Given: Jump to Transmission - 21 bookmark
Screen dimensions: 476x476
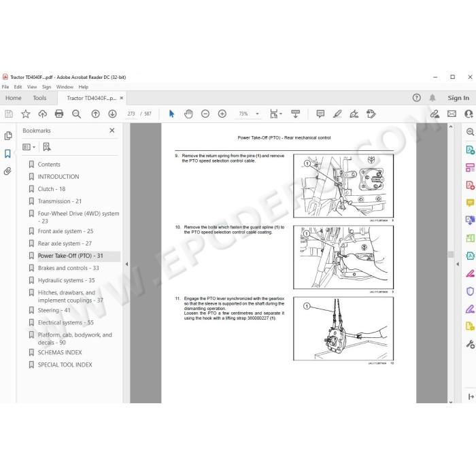Looking at the screenshot, I should pyautogui.click(x=60, y=201).
